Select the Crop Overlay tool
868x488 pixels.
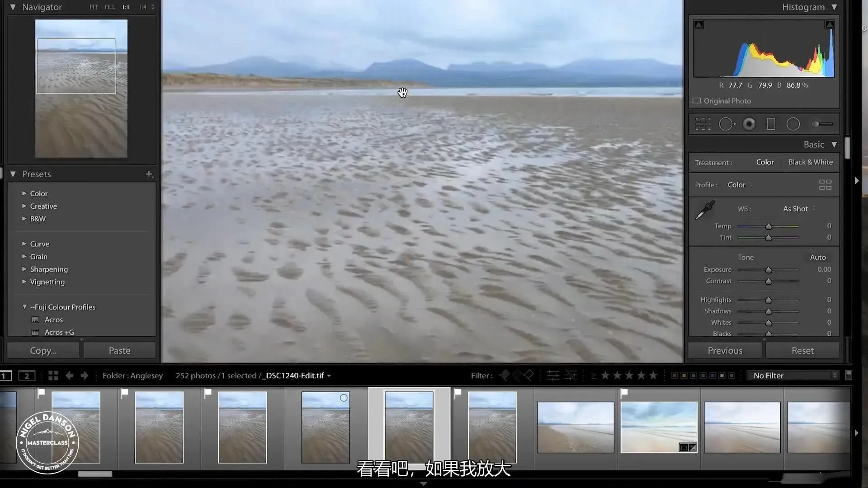pyautogui.click(x=703, y=124)
